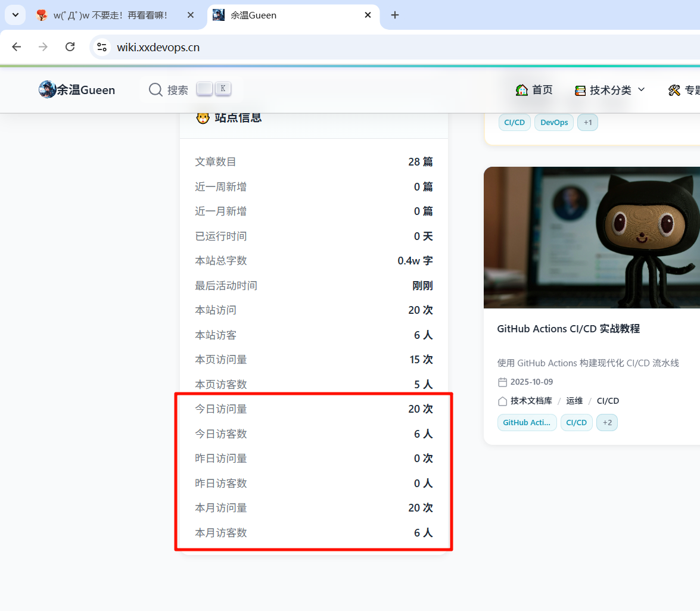700x611 pixels.
Task: Switch to the 不要走 browser tab
Action: (110, 15)
